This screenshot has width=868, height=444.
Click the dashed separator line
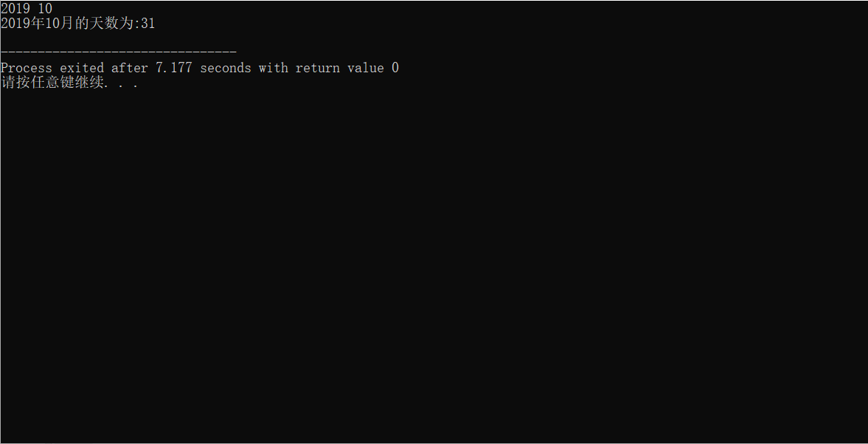tap(119, 52)
